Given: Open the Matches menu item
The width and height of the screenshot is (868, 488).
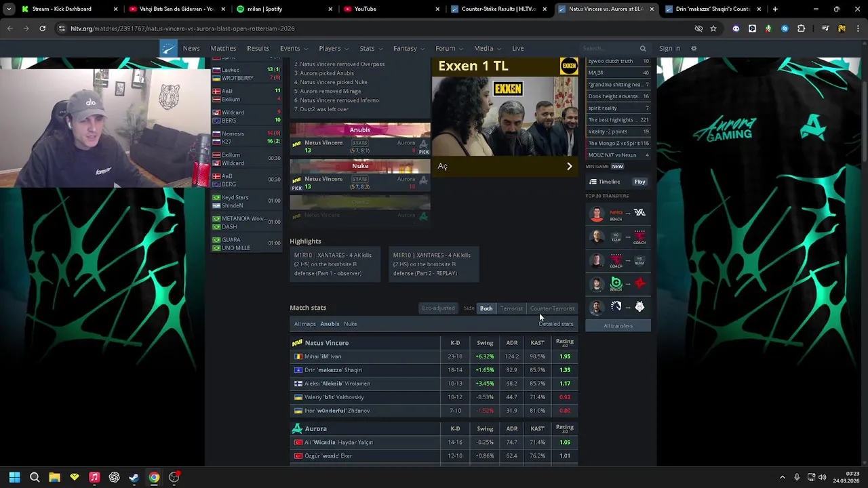Looking at the screenshot, I should coord(223,48).
